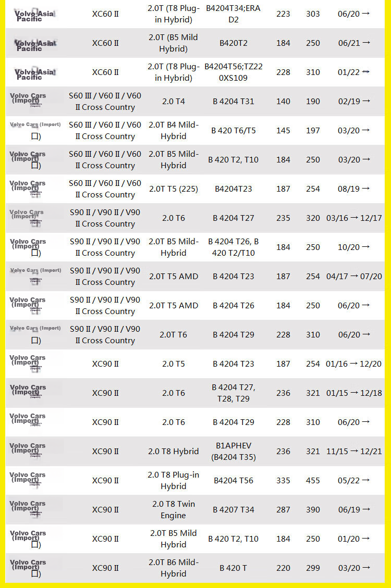Click the Volvo Asia Pacific logo beside B420T2
The width and height of the screenshot is (391, 588).
35,45
